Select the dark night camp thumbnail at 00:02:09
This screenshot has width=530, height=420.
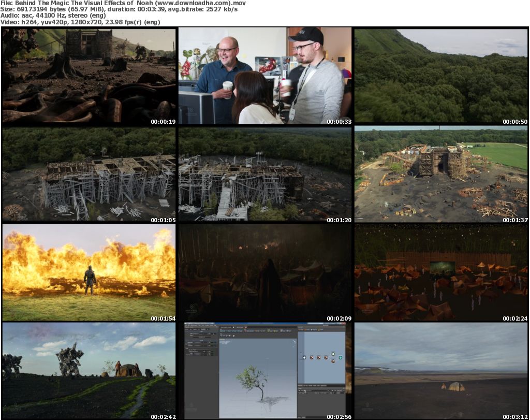coord(265,273)
